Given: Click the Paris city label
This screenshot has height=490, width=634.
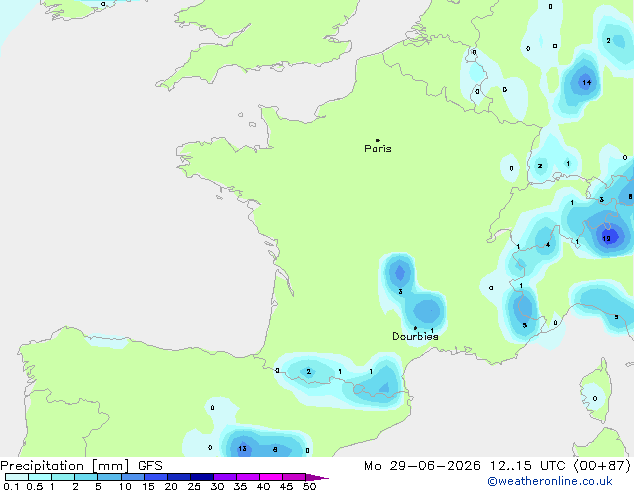Looking at the screenshot, I should 378,149.
